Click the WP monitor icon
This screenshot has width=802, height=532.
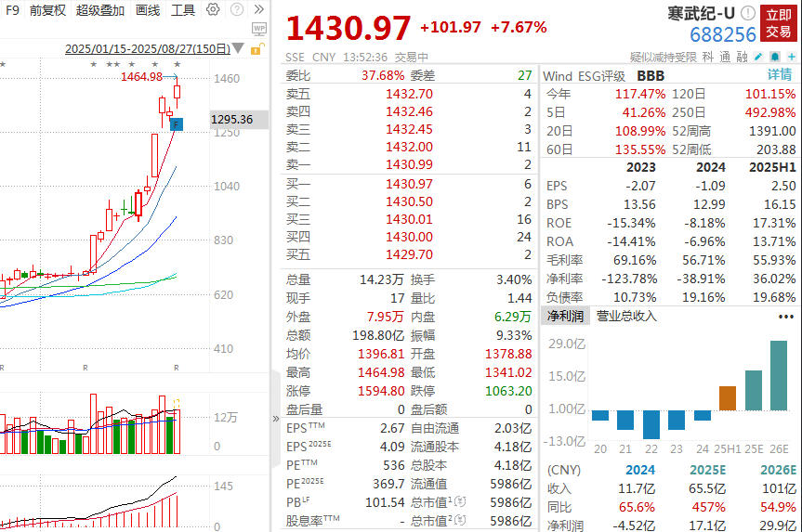(259, 29)
